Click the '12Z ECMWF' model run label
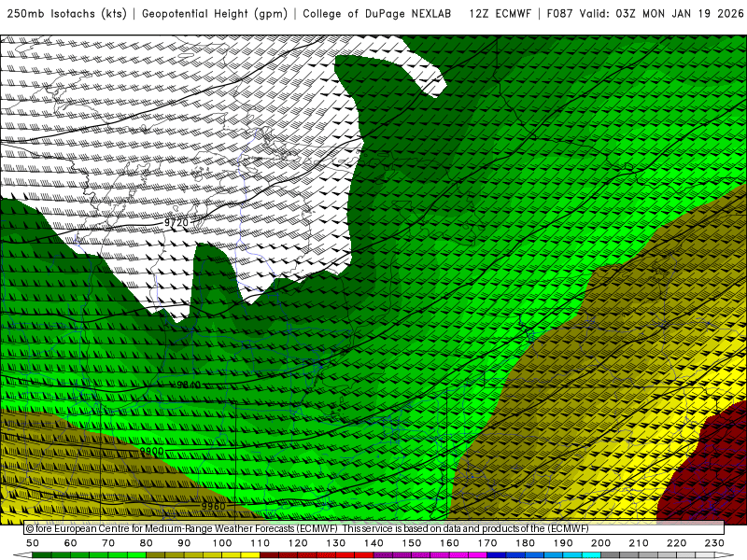 pos(500,14)
